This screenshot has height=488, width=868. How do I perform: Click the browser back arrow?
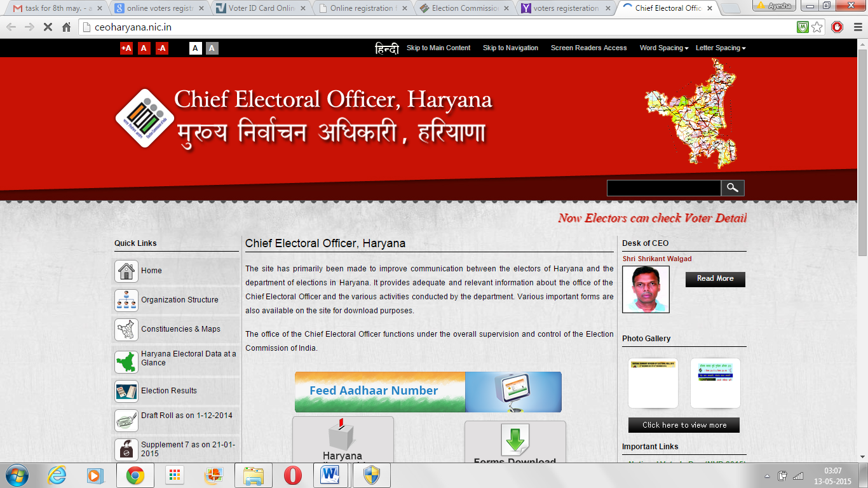pyautogui.click(x=11, y=27)
